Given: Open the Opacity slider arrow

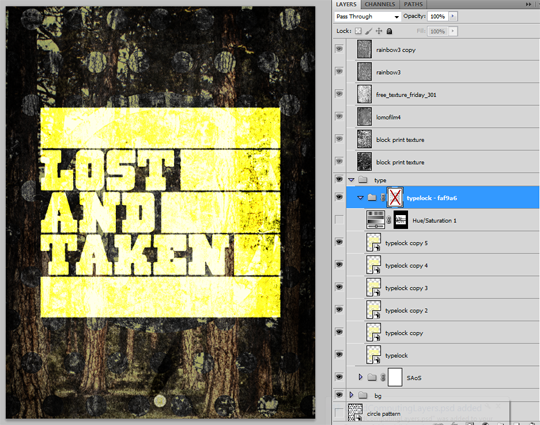Looking at the screenshot, I should coord(453,16).
